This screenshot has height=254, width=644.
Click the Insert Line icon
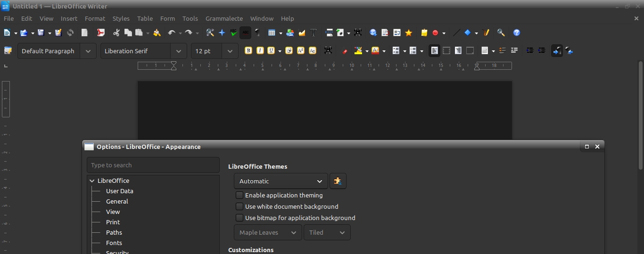click(x=456, y=33)
